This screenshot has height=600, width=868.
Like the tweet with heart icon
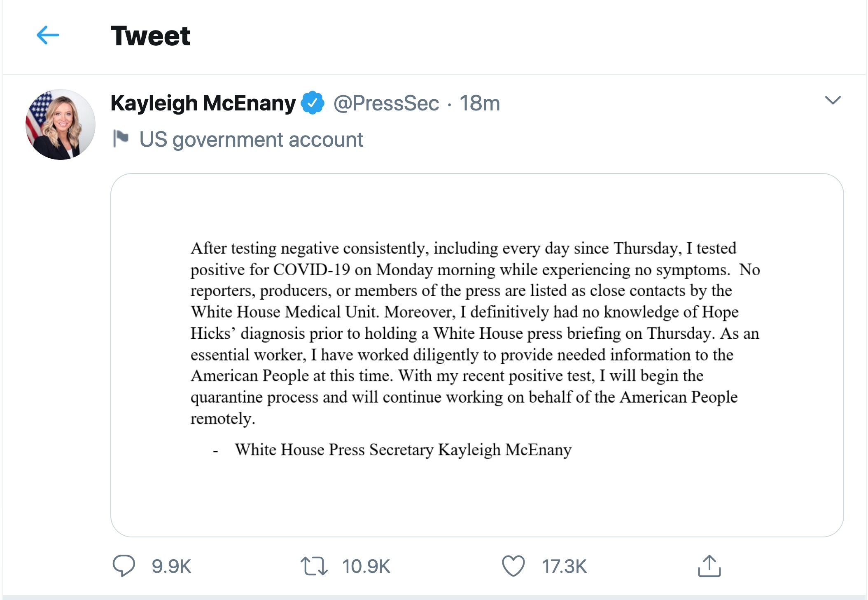(513, 566)
